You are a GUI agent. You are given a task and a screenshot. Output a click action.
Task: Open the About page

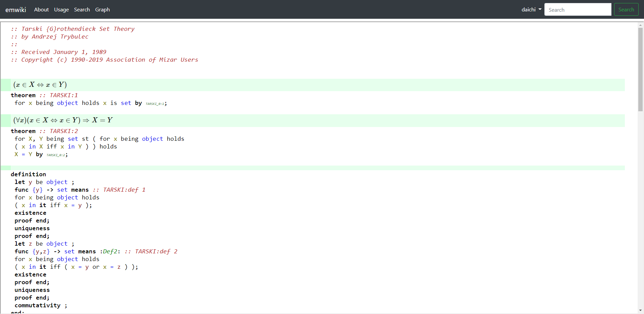41,9
